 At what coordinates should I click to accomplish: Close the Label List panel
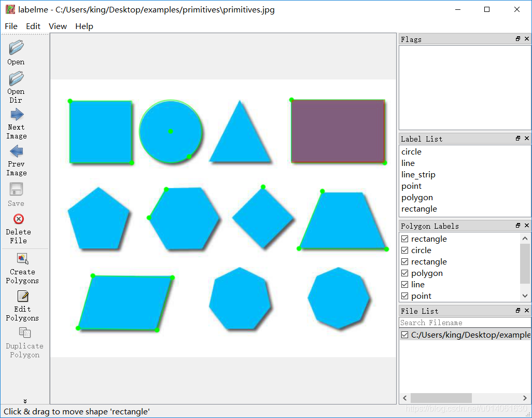[x=527, y=138]
